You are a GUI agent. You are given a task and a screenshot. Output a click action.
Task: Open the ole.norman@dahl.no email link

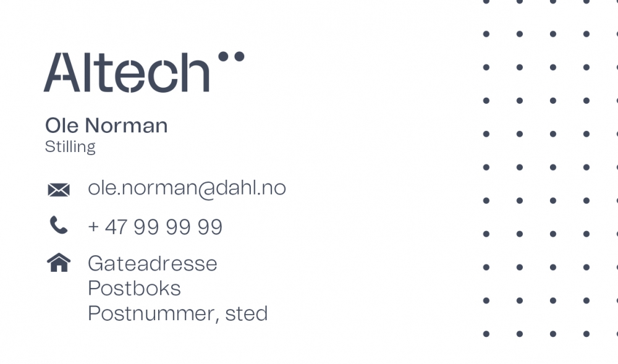click(x=187, y=188)
